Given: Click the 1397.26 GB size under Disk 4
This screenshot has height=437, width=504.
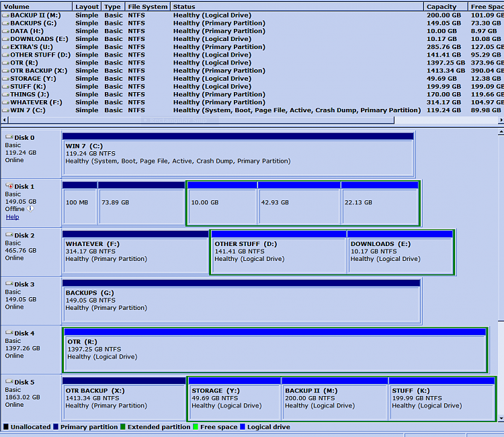Looking at the screenshot, I should tap(22, 348).
